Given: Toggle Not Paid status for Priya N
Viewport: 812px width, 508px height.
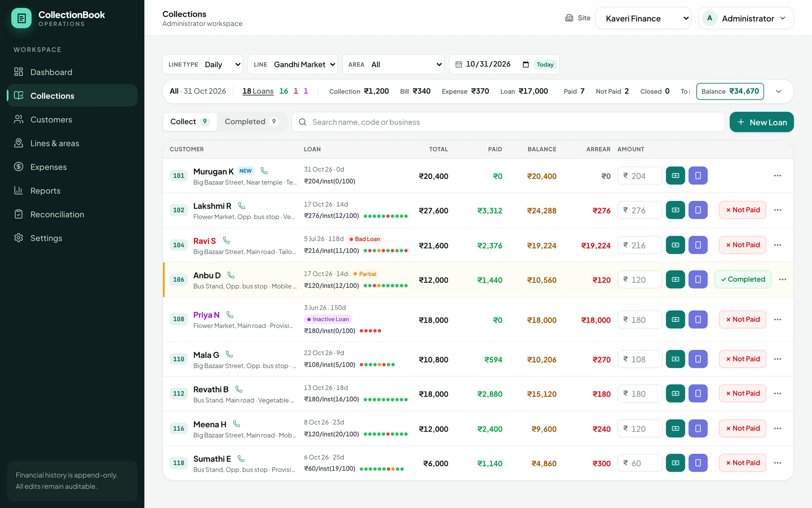Looking at the screenshot, I should [x=743, y=319].
